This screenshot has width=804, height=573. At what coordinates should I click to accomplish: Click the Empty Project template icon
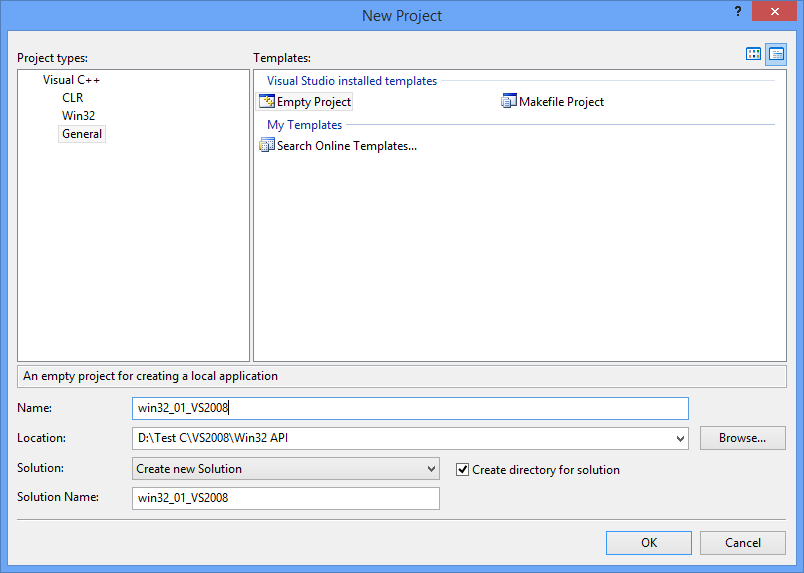[x=267, y=101]
